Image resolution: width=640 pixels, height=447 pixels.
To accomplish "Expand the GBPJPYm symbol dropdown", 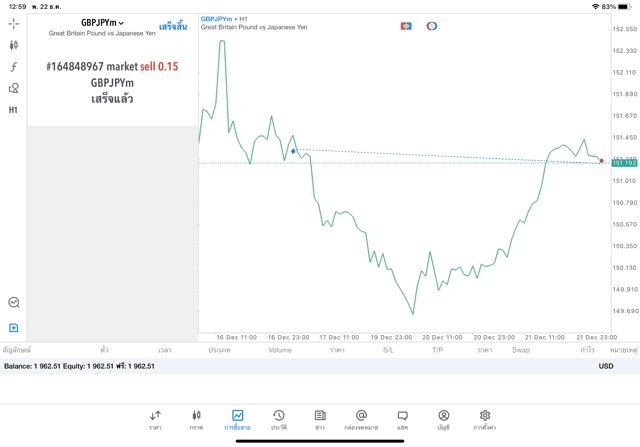I will click(x=103, y=23).
